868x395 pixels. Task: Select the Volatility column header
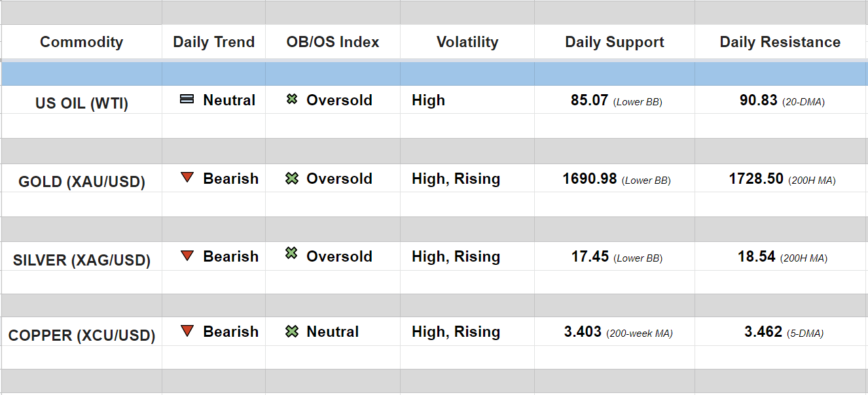pos(467,42)
